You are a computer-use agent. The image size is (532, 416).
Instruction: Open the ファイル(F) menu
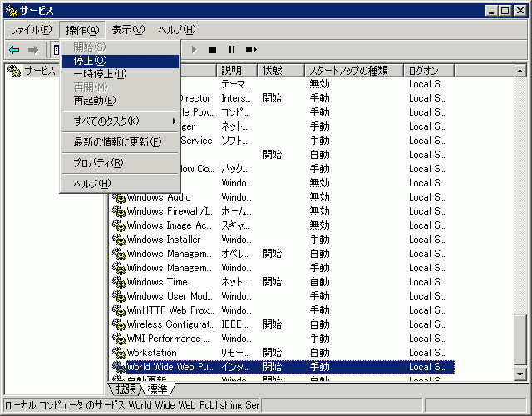[x=32, y=30]
